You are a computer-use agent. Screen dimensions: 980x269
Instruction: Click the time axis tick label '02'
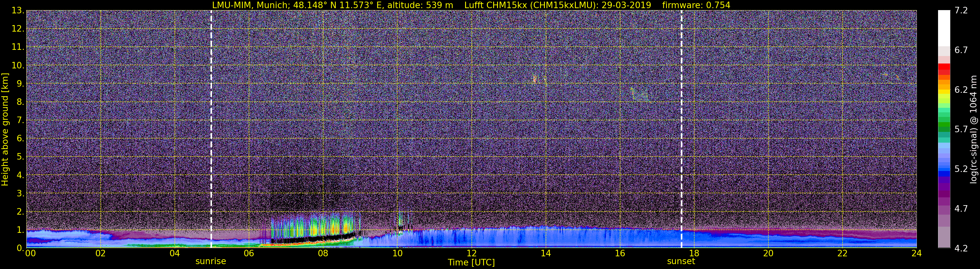(101, 254)
